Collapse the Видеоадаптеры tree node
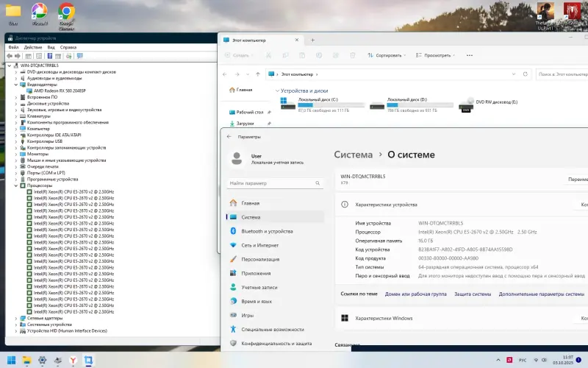 pos(16,85)
